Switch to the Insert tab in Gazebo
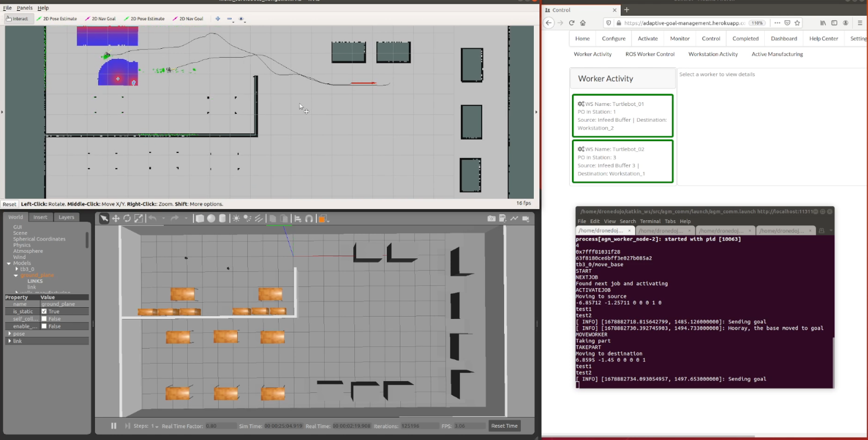This screenshot has width=868, height=440. 40,217
